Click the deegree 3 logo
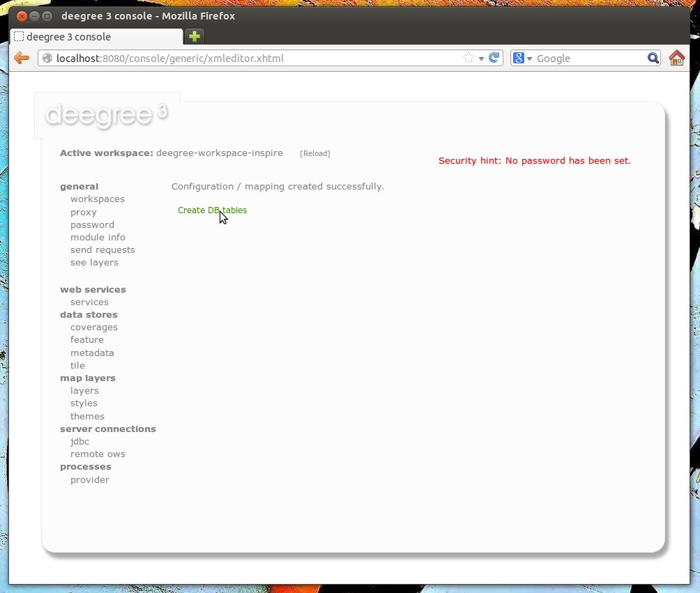700x593 pixels. point(106,115)
